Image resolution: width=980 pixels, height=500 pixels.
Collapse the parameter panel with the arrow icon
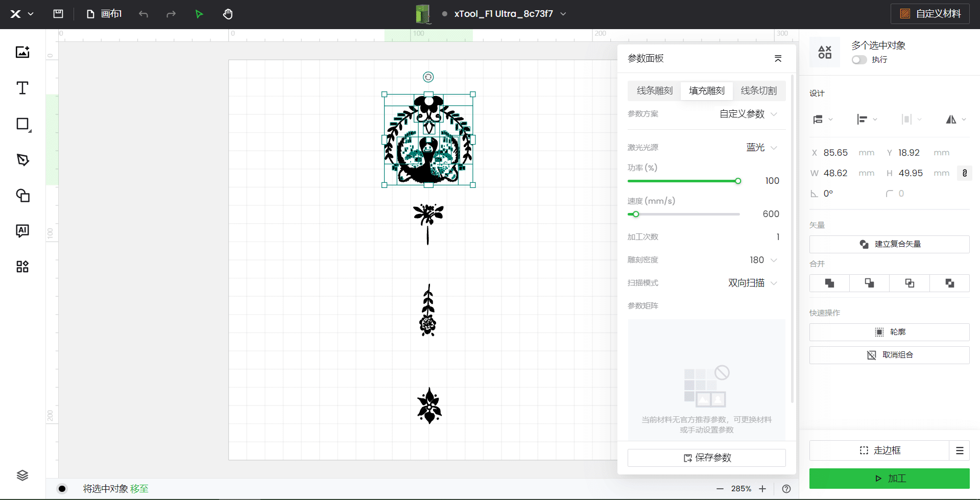tap(778, 59)
